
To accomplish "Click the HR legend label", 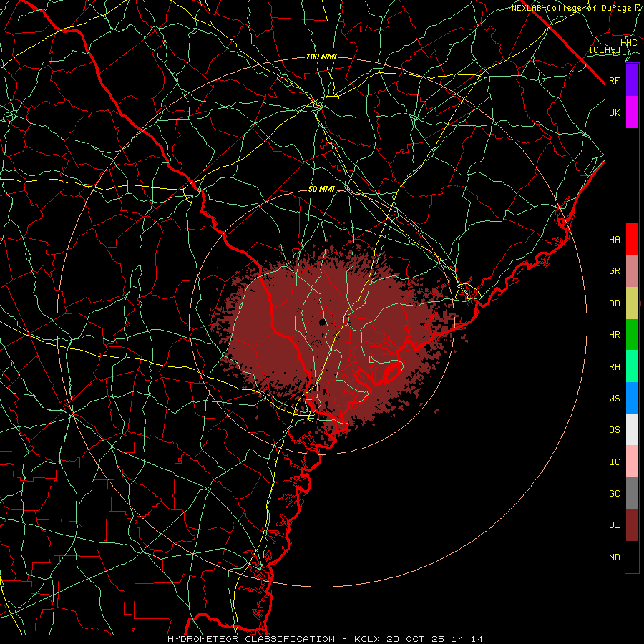I will 615,335.
